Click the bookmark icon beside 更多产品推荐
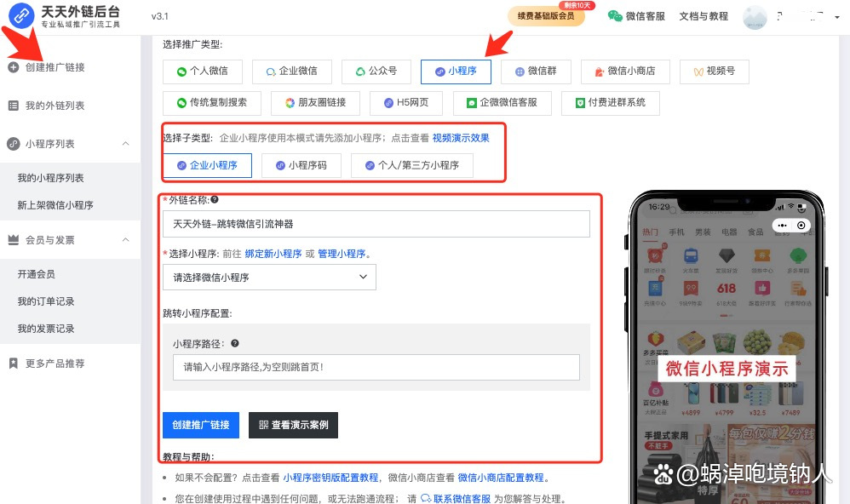Viewport: 850px width, 504px height. point(14,364)
